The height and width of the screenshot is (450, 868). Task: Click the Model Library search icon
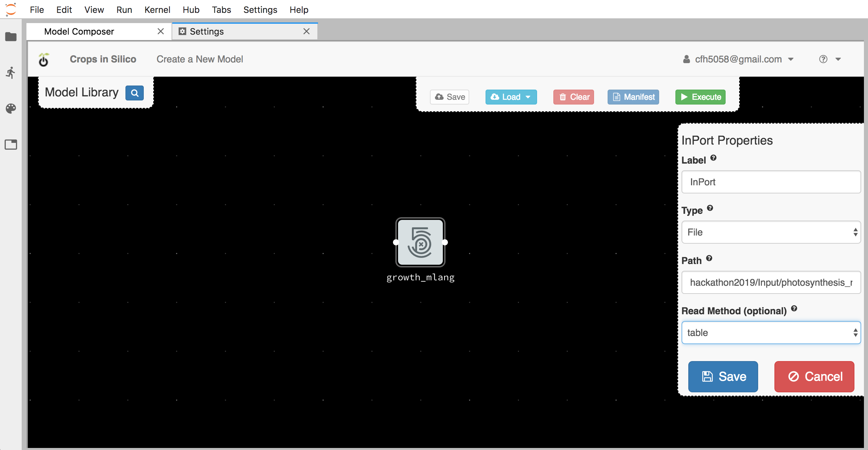click(134, 92)
